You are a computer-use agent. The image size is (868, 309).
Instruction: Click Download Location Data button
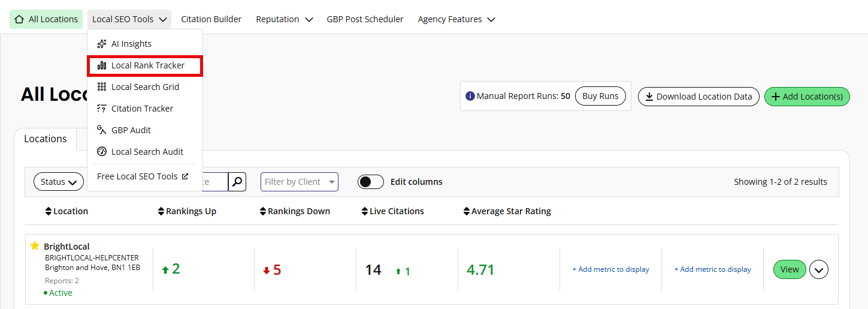(x=698, y=97)
